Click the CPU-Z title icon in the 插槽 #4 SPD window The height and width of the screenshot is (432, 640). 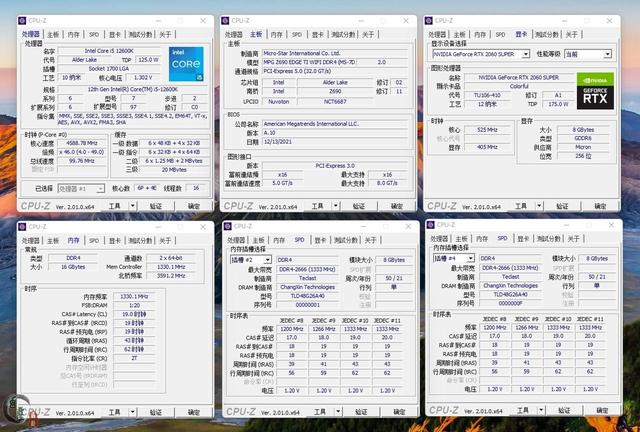(x=430, y=225)
